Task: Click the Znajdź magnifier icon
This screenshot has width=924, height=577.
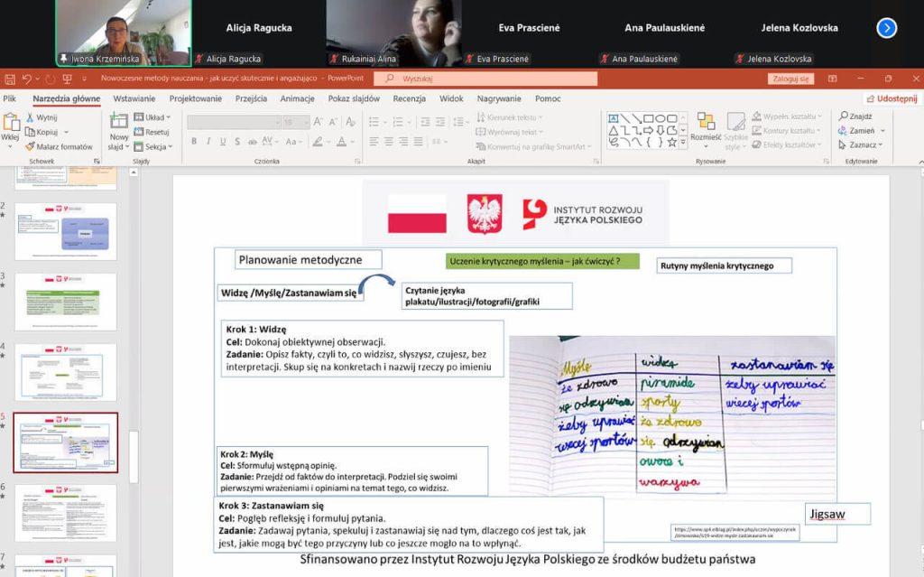Action: (x=844, y=116)
